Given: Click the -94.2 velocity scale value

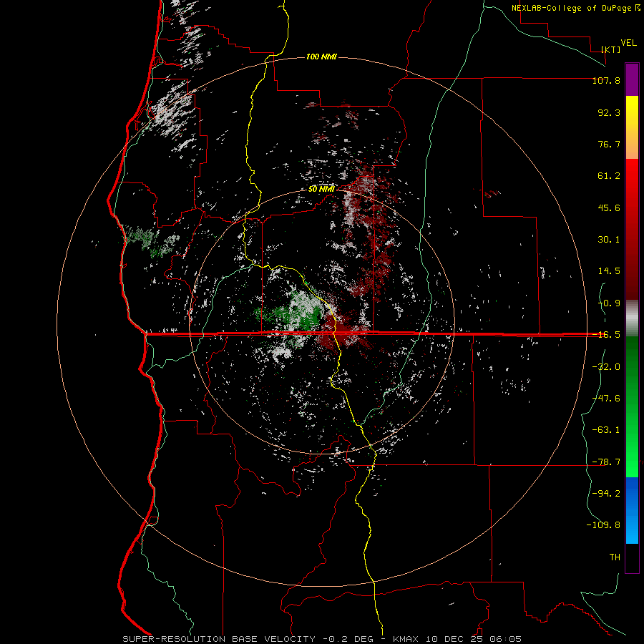Looking at the screenshot, I should (x=606, y=494).
